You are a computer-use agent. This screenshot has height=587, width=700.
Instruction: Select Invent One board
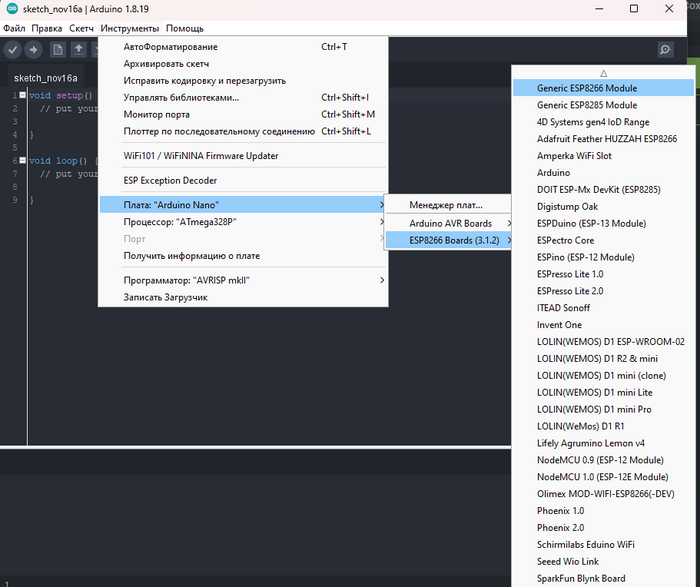pyautogui.click(x=604, y=325)
